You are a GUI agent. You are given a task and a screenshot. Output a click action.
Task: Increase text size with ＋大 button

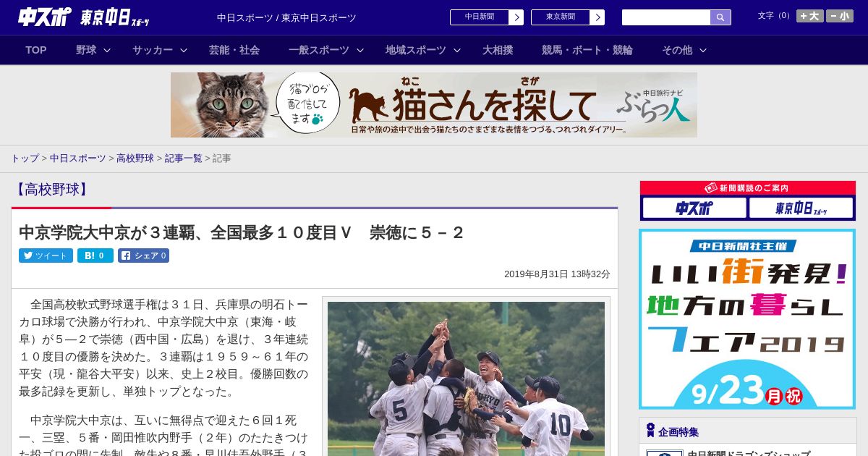click(x=810, y=16)
